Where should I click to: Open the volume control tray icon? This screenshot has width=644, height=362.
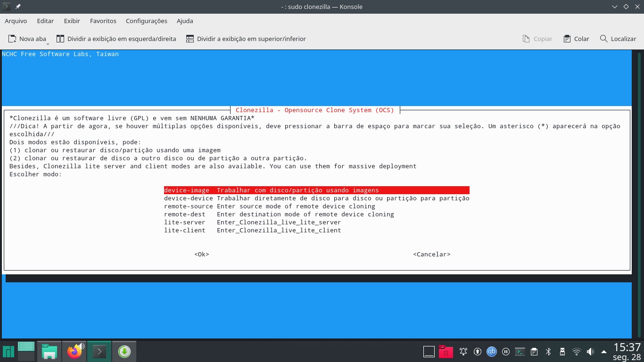point(590,352)
